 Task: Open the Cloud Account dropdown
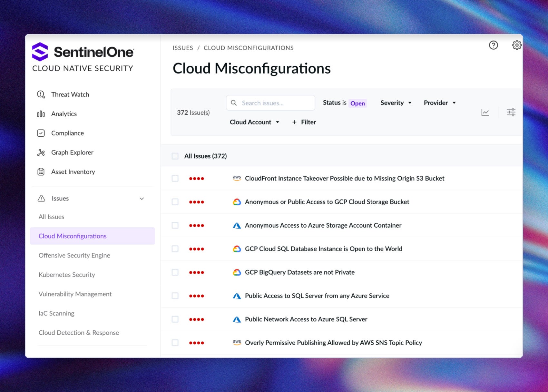[254, 122]
